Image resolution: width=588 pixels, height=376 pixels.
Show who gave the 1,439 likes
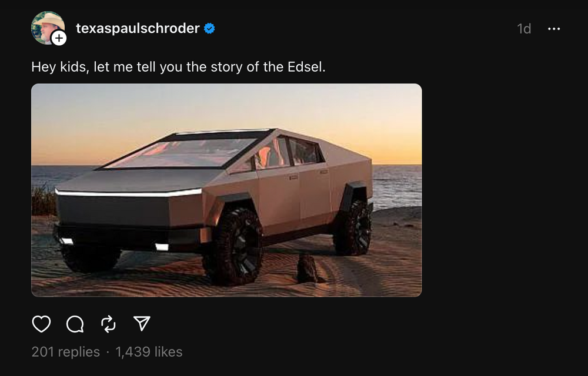click(x=149, y=352)
